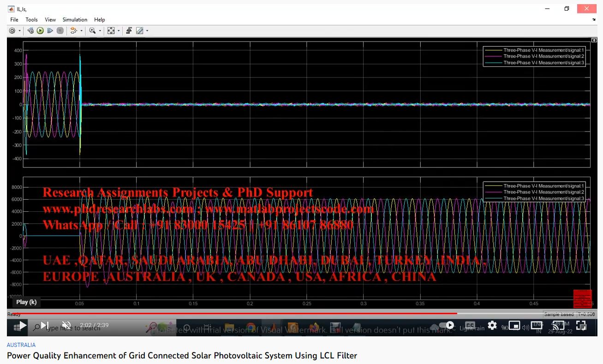Open scope Configuration Properties gear

[12, 31]
